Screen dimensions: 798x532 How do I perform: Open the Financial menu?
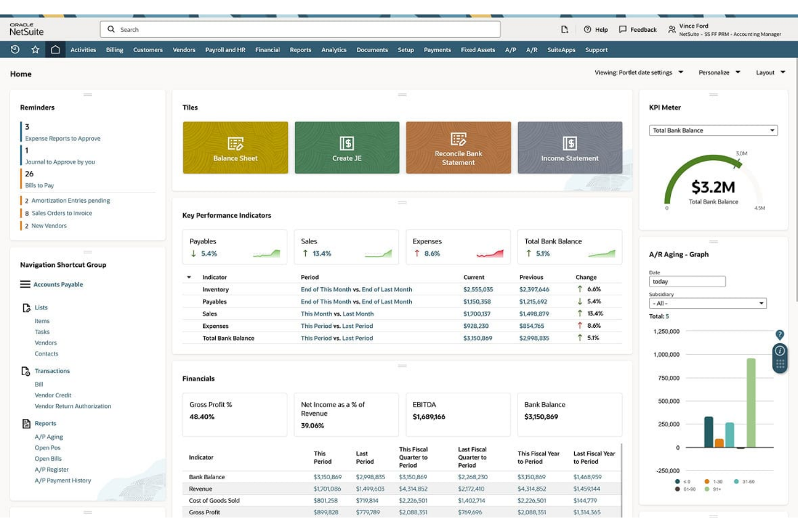(x=267, y=50)
